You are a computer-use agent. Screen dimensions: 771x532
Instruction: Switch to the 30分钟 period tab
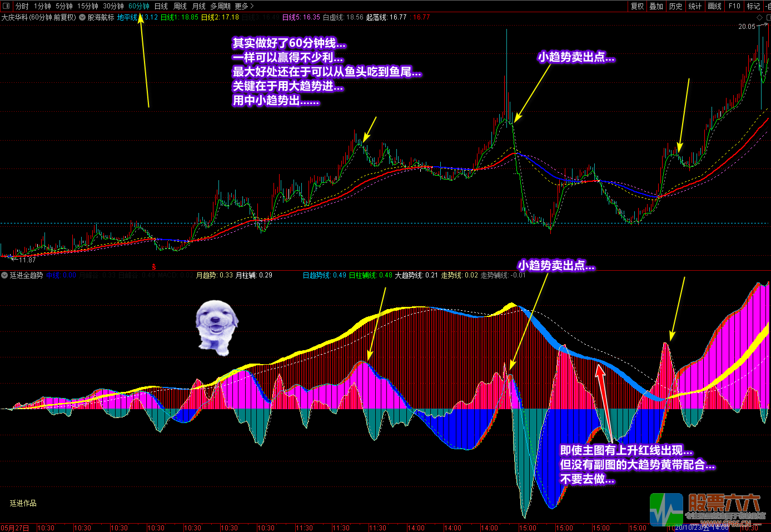pos(113,6)
